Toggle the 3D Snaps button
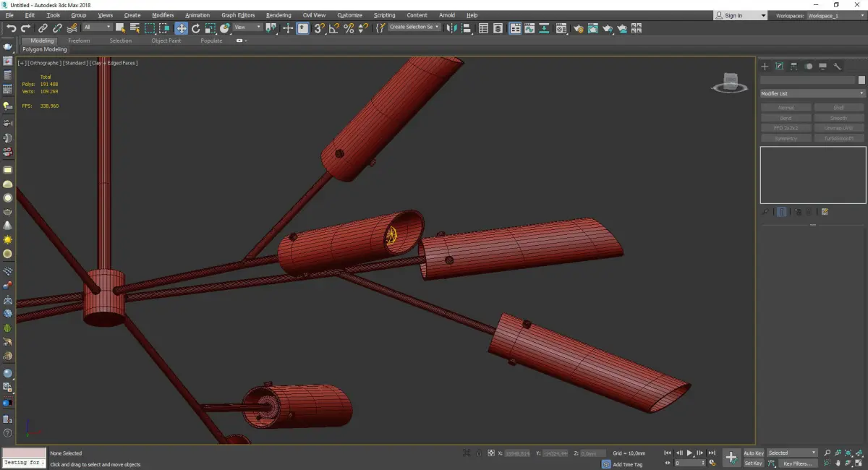Viewport: 868px width, 470px height. pos(319,28)
